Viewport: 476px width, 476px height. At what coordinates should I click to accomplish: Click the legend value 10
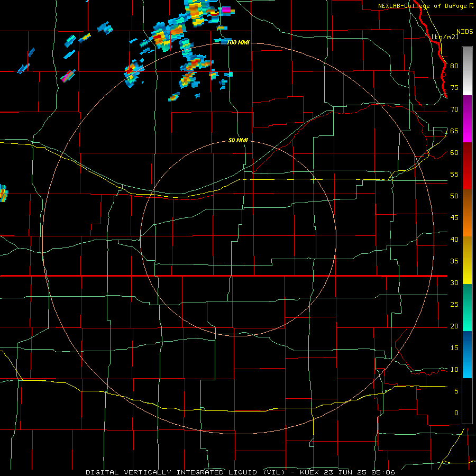tap(454, 370)
